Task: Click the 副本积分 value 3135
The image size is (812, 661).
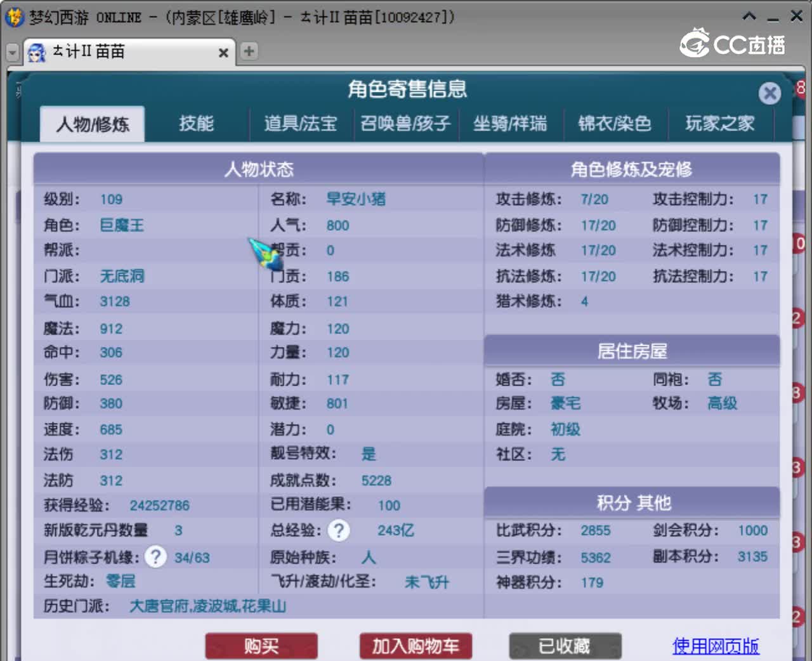Action: [x=752, y=556]
